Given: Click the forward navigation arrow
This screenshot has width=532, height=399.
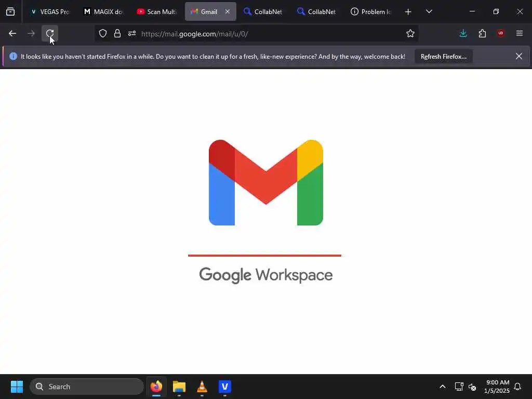Looking at the screenshot, I should pyautogui.click(x=31, y=34).
